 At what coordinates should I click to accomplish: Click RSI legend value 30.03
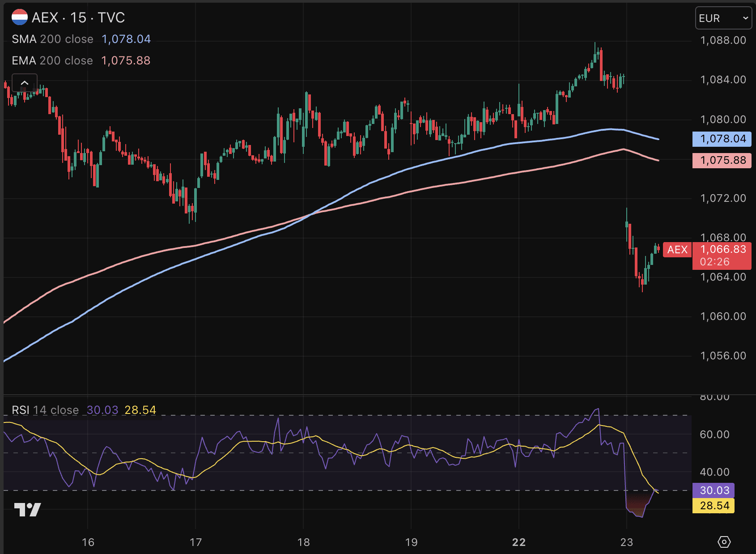102,410
